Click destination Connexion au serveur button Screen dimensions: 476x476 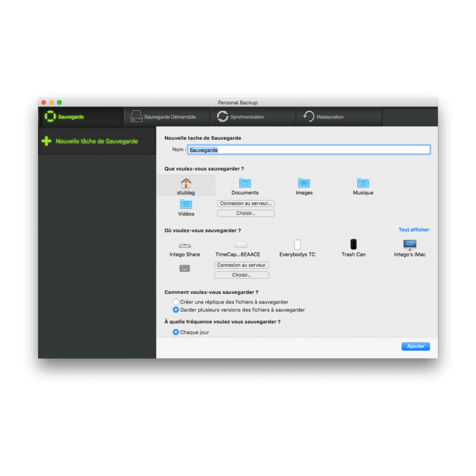[x=242, y=265]
